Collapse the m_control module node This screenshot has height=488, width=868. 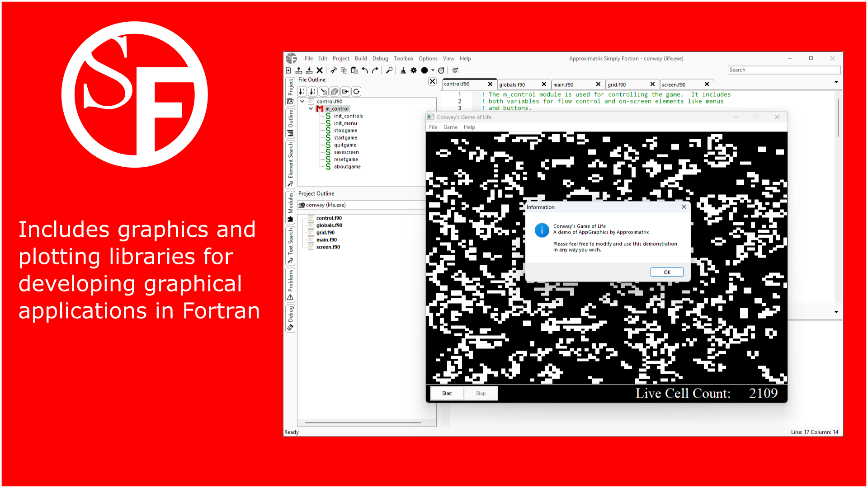311,109
